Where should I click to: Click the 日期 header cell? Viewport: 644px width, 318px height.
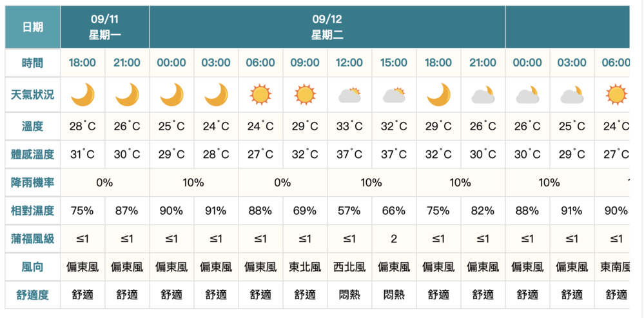pos(33,27)
